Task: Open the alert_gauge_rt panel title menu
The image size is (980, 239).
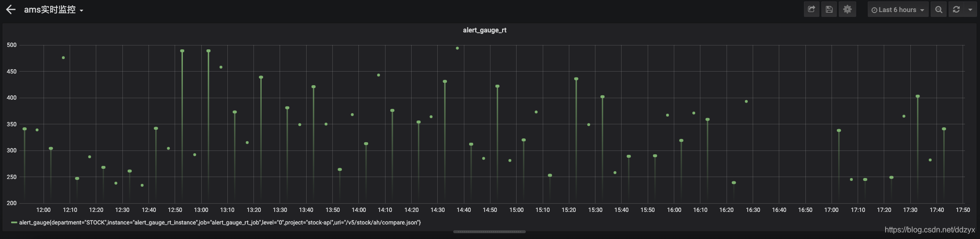Action: [485, 30]
